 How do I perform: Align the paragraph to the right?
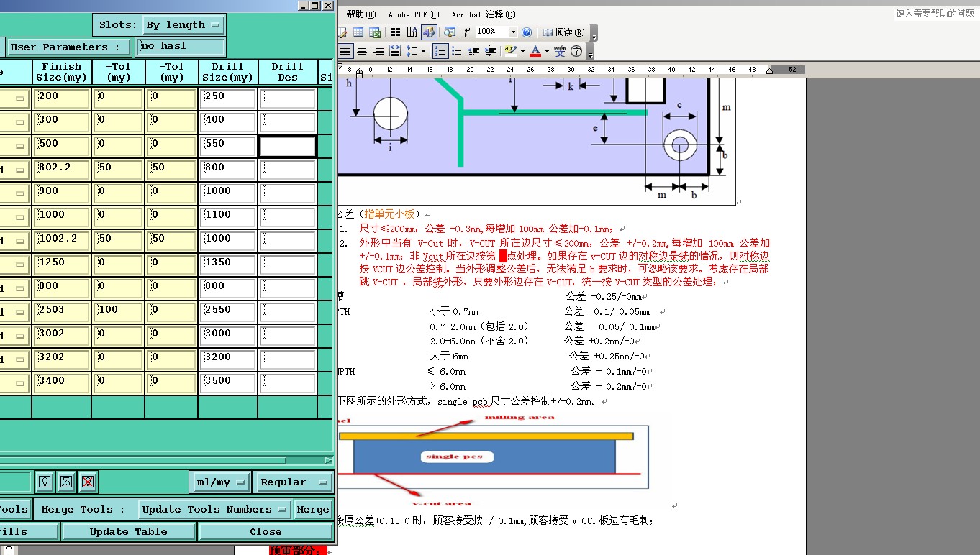click(x=378, y=51)
